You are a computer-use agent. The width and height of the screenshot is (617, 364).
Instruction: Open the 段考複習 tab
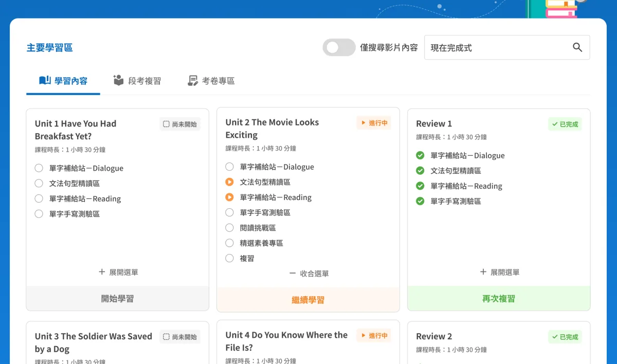click(x=137, y=81)
